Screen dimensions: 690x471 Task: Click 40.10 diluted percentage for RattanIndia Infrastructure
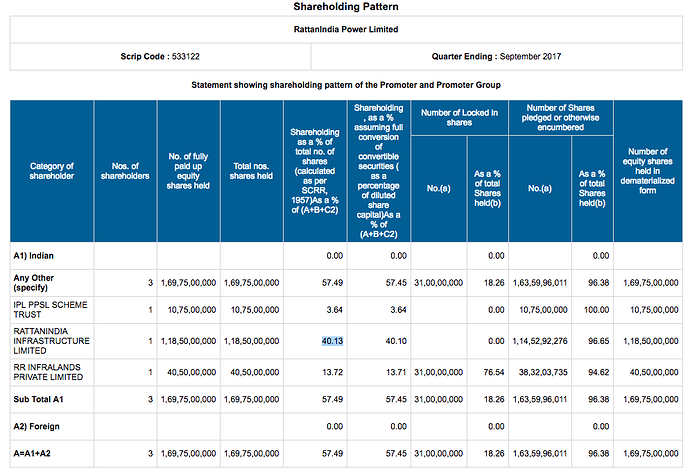coord(396,341)
